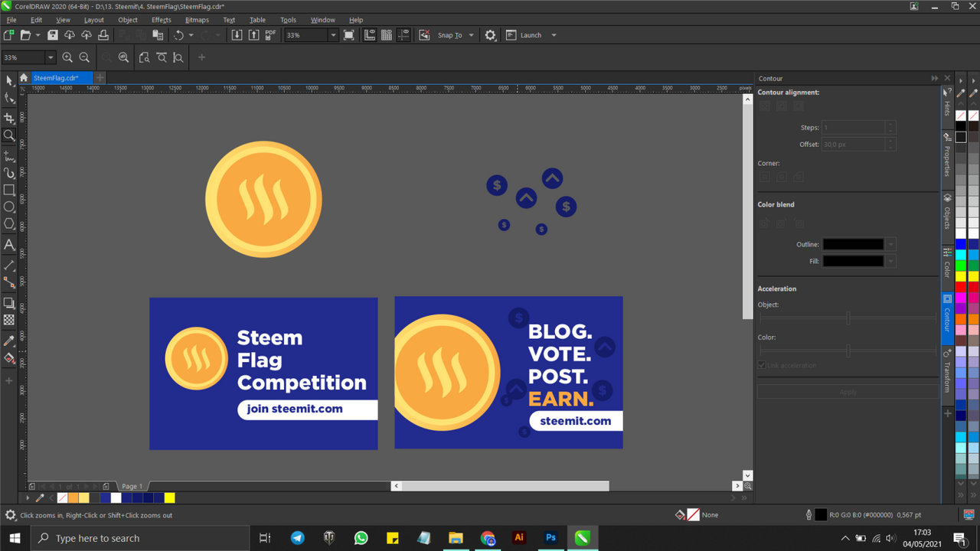
Task: Select the Shape tool
Action: point(9,98)
